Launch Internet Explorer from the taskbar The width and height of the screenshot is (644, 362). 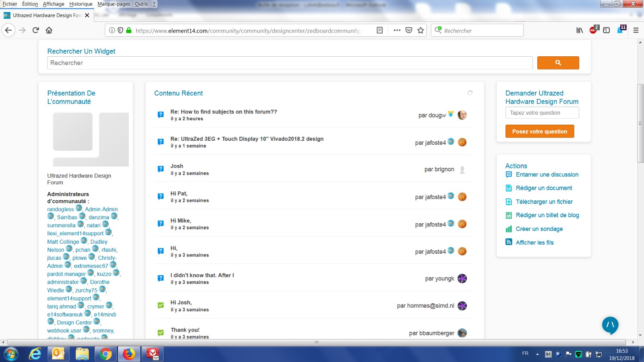click(35, 354)
